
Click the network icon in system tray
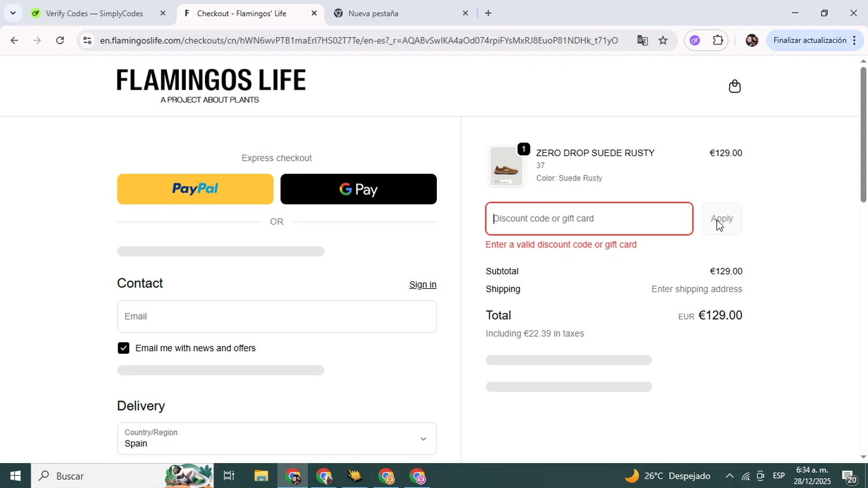click(x=745, y=476)
